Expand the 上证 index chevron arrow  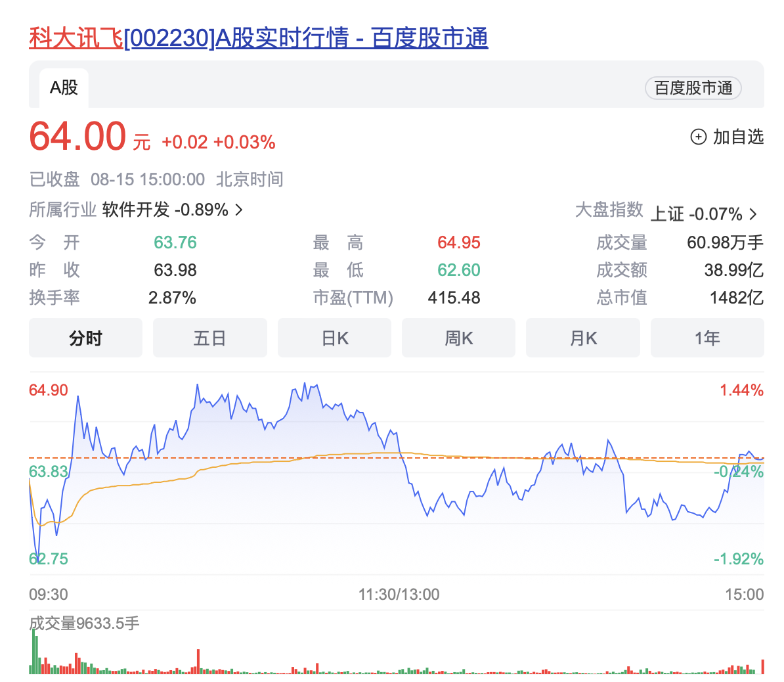pos(753,214)
